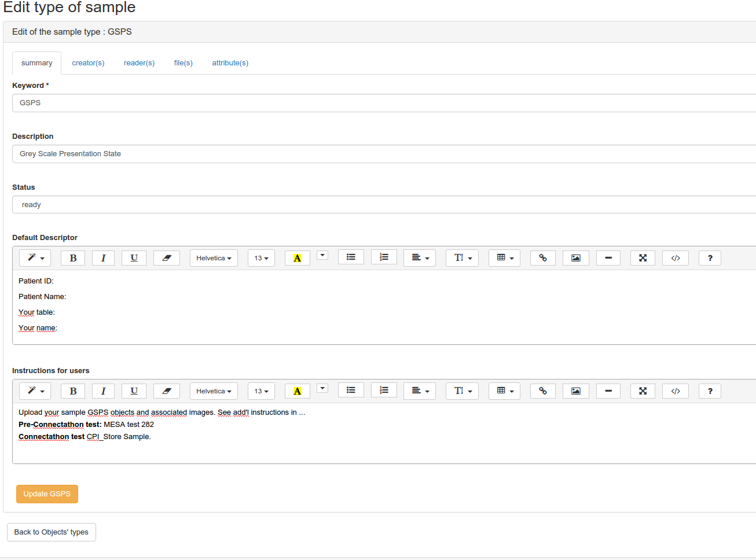Toggle Bold in Default Descriptor editor
Viewport: 756px width, 560px height.
(73, 258)
